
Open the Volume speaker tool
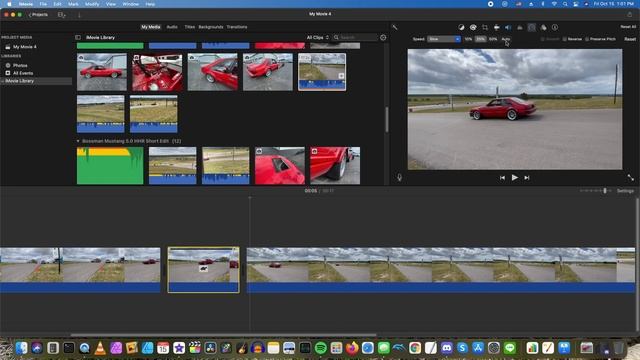point(508,27)
